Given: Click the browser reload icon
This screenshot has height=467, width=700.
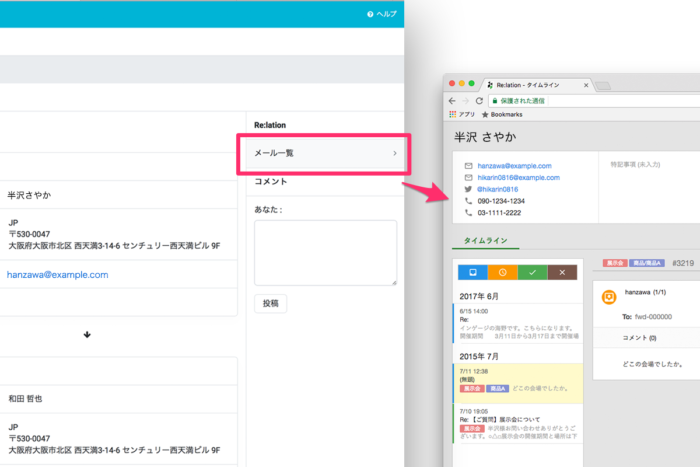Looking at the screenshot, I should (480, 101).
